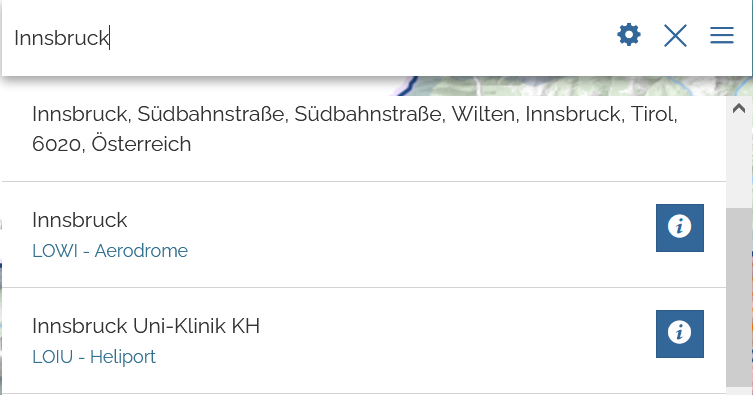
Task: Open the hamburger menu
Action: (722, 36)
